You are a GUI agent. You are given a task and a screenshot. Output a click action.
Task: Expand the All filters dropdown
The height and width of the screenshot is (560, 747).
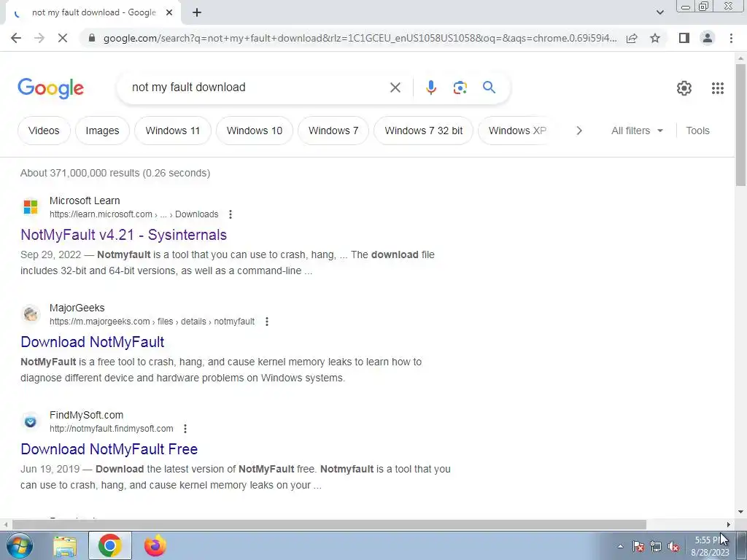(637, 131)
